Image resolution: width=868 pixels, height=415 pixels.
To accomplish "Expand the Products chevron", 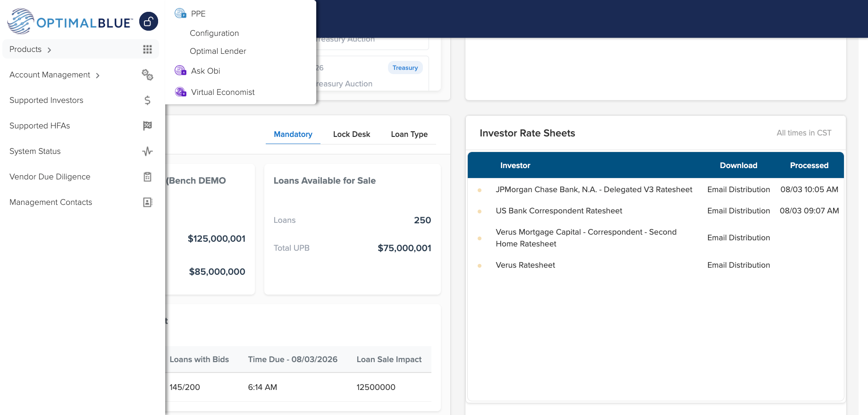I will coord(49,50).
